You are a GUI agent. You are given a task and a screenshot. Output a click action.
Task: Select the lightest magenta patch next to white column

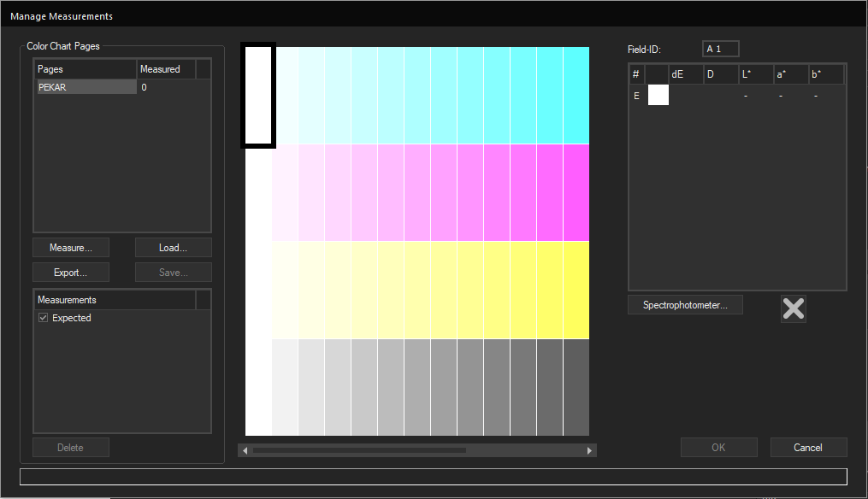(x=285, y=192)
